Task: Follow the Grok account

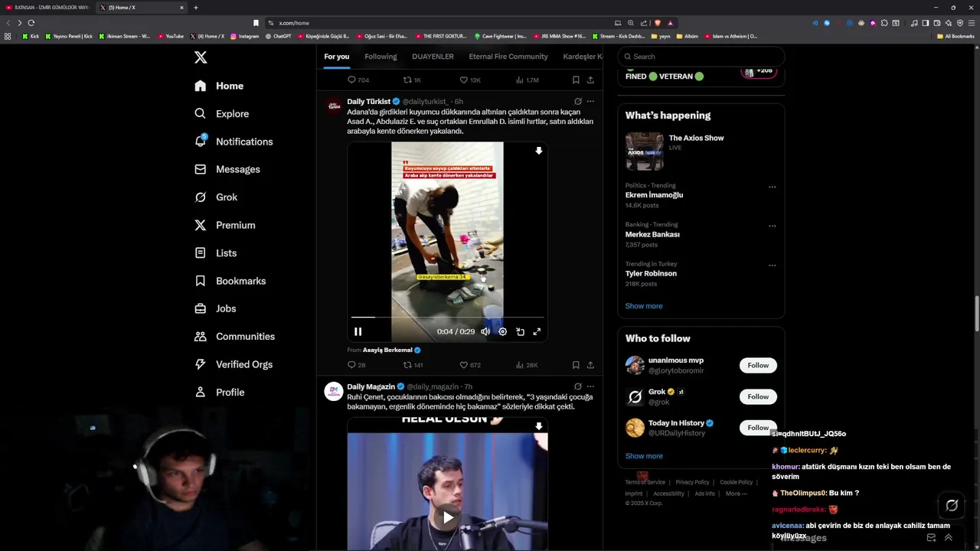Action: (x=758, y=396)
